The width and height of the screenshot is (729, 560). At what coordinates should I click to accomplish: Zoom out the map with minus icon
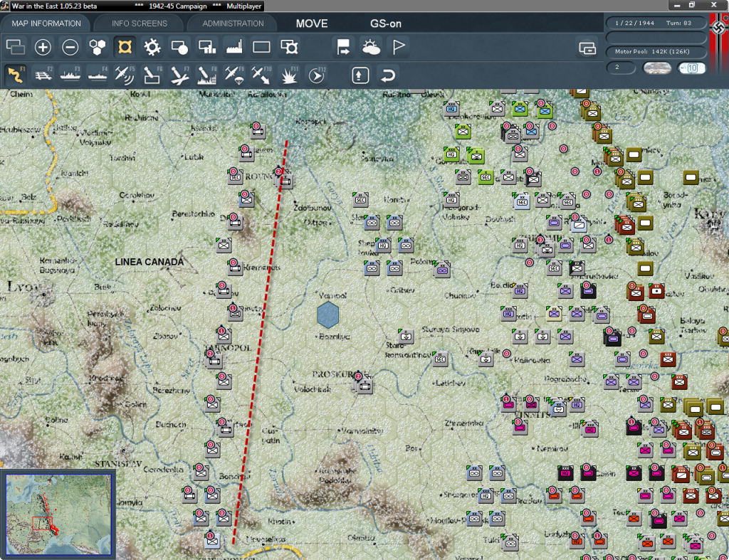[x=70, y=47]
